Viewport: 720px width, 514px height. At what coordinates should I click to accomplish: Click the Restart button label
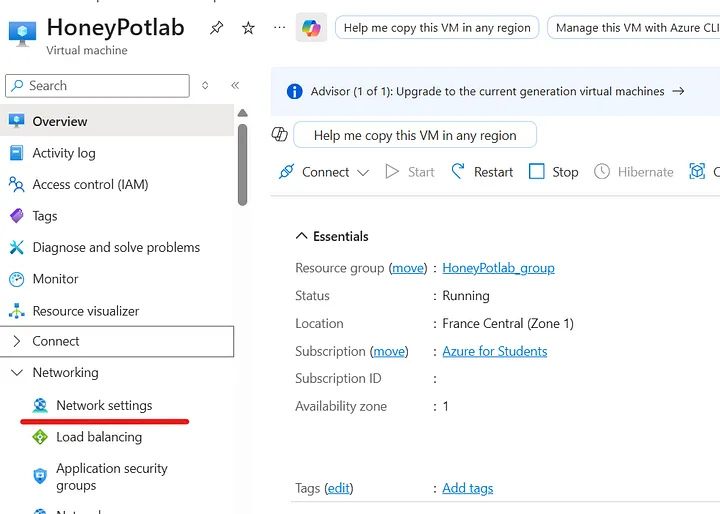(x=493, y=172)
